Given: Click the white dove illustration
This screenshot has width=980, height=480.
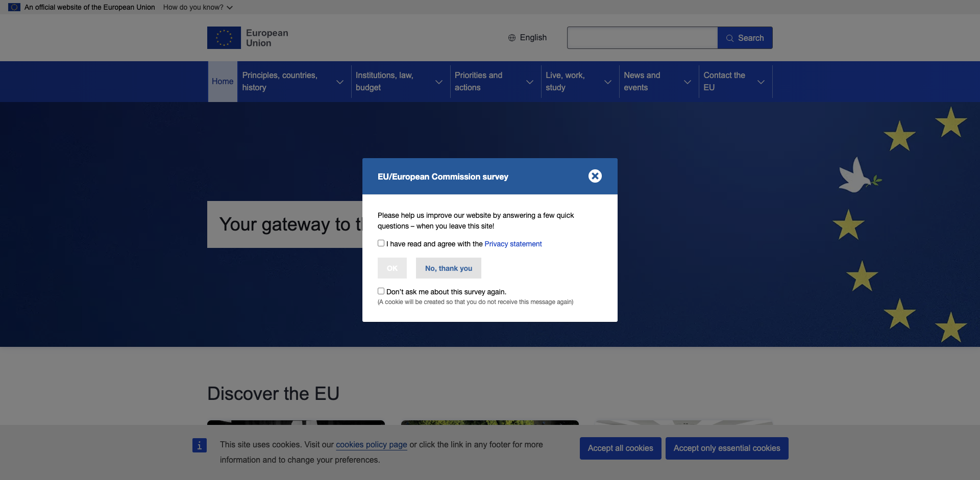Looking at the screenshot, I should pos(859,176).
